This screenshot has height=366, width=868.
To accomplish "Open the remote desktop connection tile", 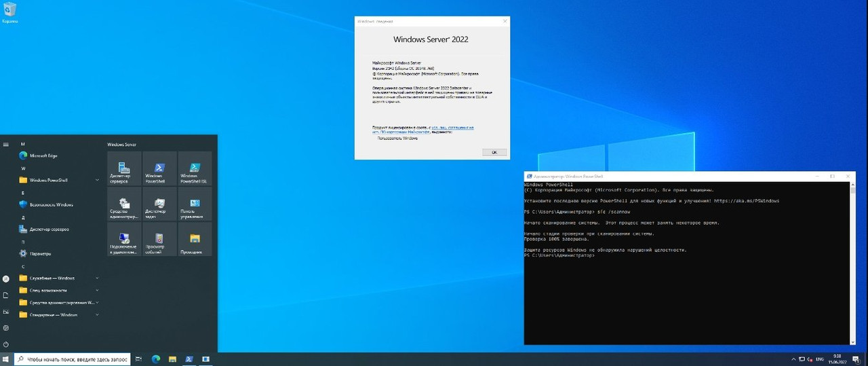I will tap(125, 239).
